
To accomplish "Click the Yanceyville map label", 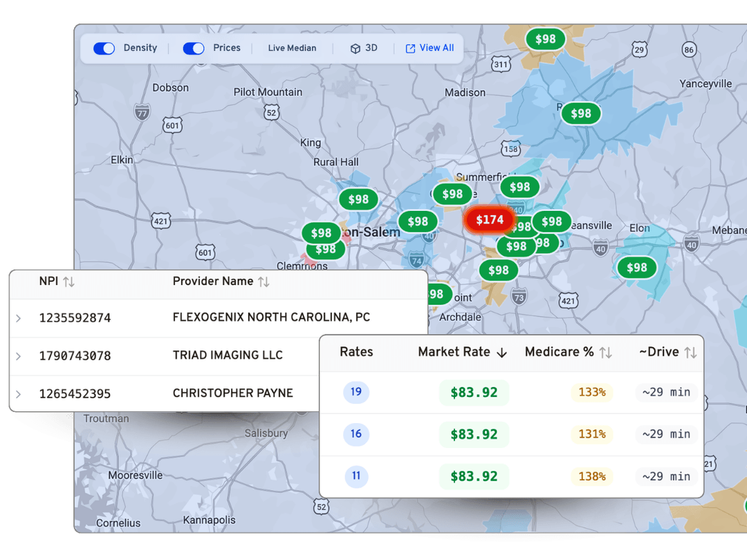I will point(705,84).
